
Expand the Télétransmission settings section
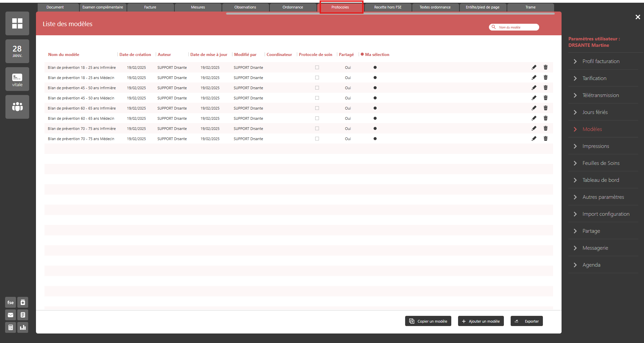(x=600, y=95)
